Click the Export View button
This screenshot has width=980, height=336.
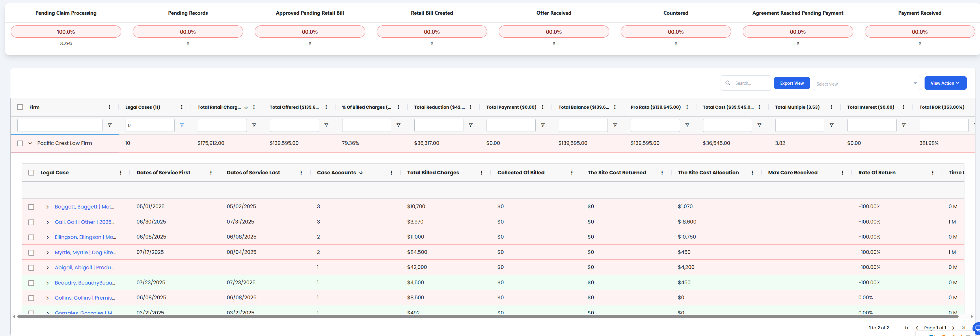[792, 83]
